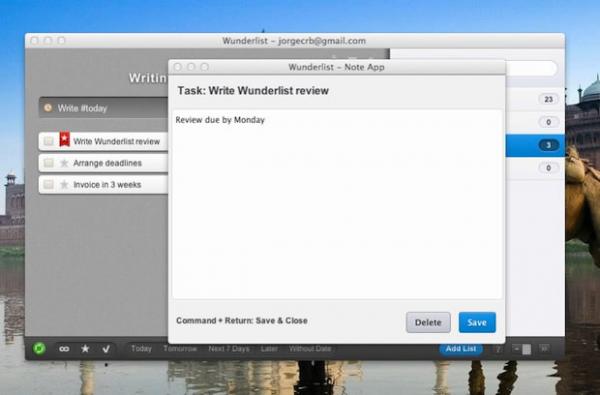Click the search field in sidebar
Screen dimensions: 600x395
coord(531,68)
